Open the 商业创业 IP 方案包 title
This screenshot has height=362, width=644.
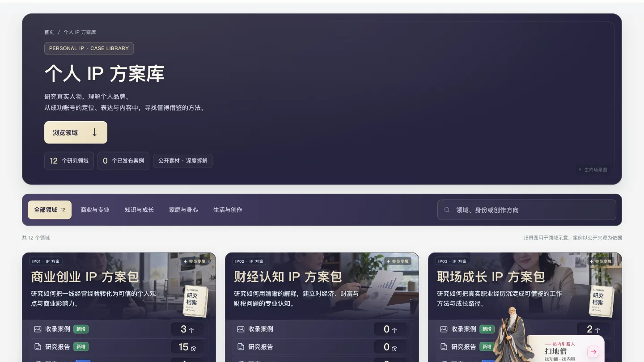[x=85, y=277]
